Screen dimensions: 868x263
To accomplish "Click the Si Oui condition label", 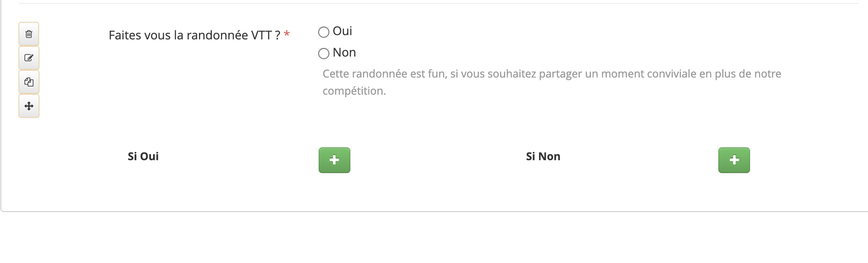I will pos(143,156).
